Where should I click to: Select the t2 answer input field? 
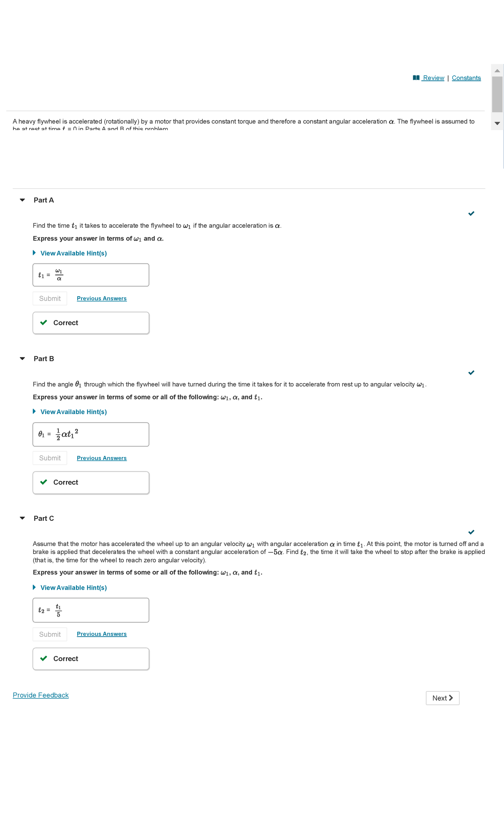point(90,609)
